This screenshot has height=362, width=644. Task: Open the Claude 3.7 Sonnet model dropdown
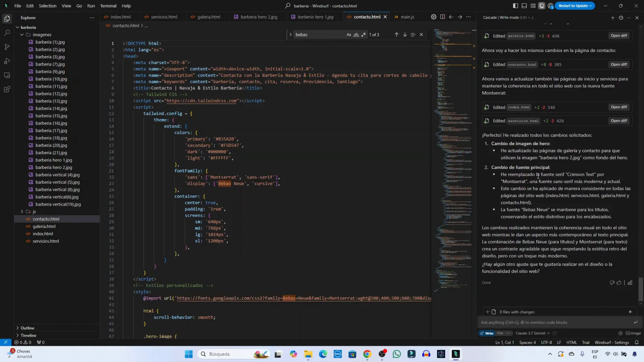click(530, 333)
